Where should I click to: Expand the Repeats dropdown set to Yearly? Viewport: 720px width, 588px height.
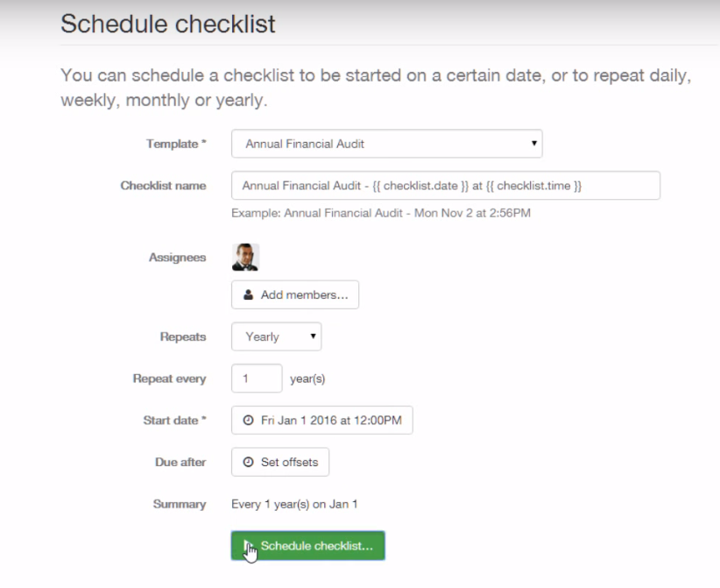(x=276, y=337)
